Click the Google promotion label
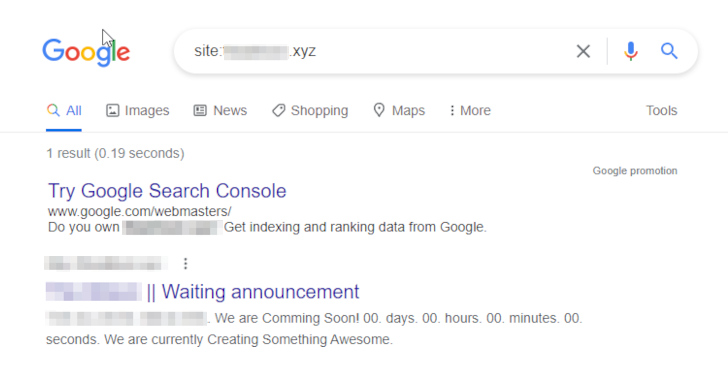 pyautogui.click(x=635, y=171)
